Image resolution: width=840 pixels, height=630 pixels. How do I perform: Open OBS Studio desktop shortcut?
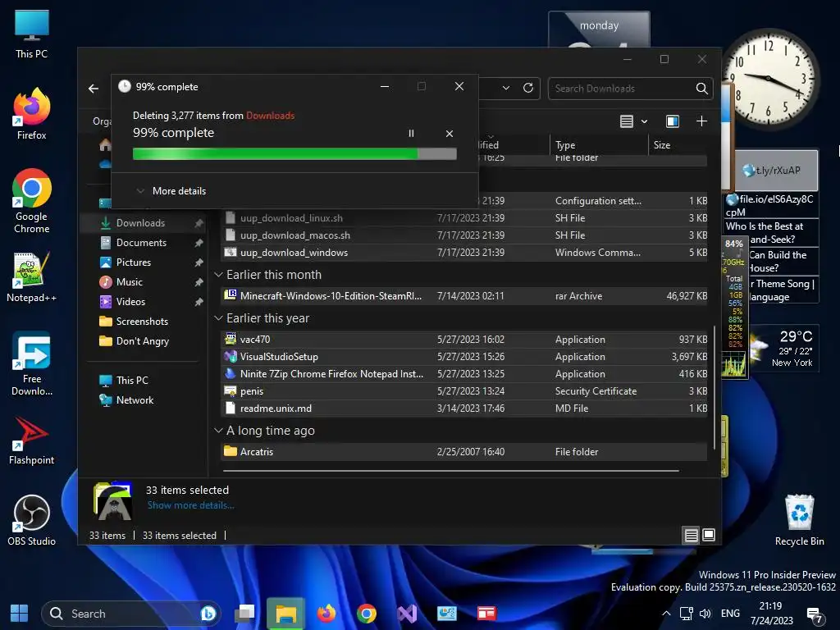pyautogui.click(x=32, y=521)
